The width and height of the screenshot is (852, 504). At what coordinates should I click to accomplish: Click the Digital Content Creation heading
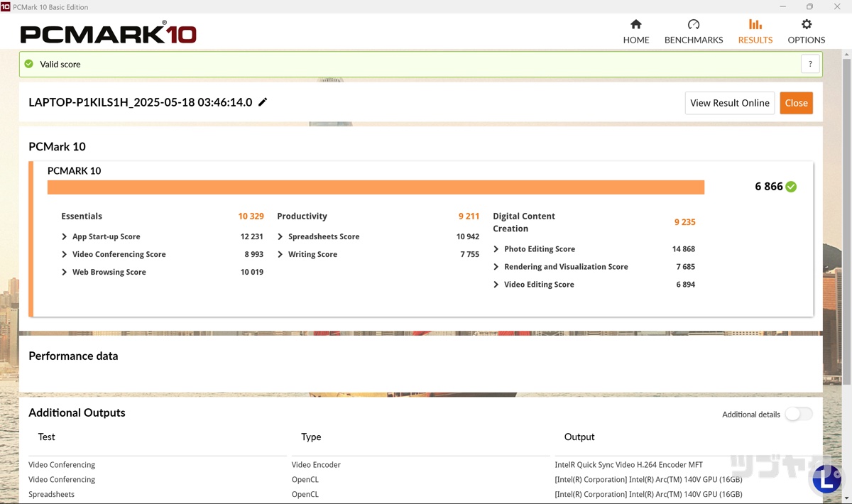524,222
